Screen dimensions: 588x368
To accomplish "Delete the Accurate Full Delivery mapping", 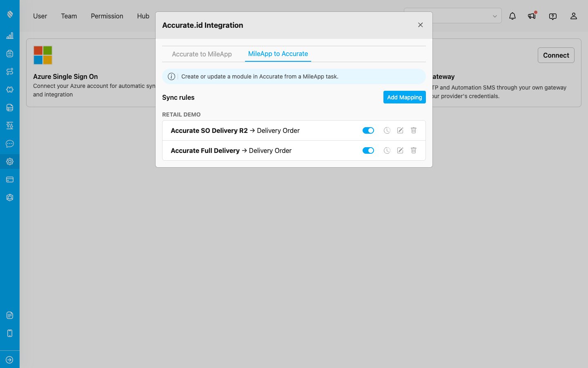I will click(414, 150).
